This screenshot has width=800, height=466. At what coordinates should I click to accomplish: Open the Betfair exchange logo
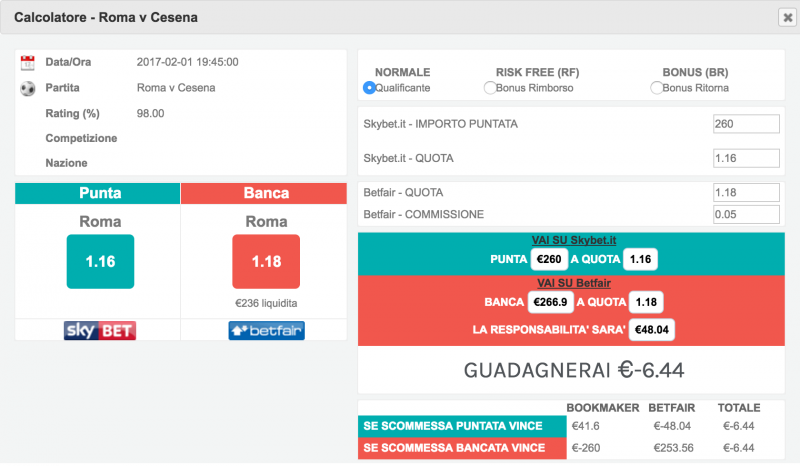266,330
